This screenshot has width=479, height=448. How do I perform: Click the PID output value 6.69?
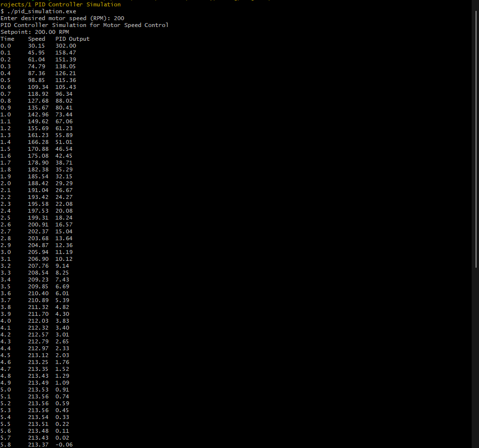pos(62,286)
